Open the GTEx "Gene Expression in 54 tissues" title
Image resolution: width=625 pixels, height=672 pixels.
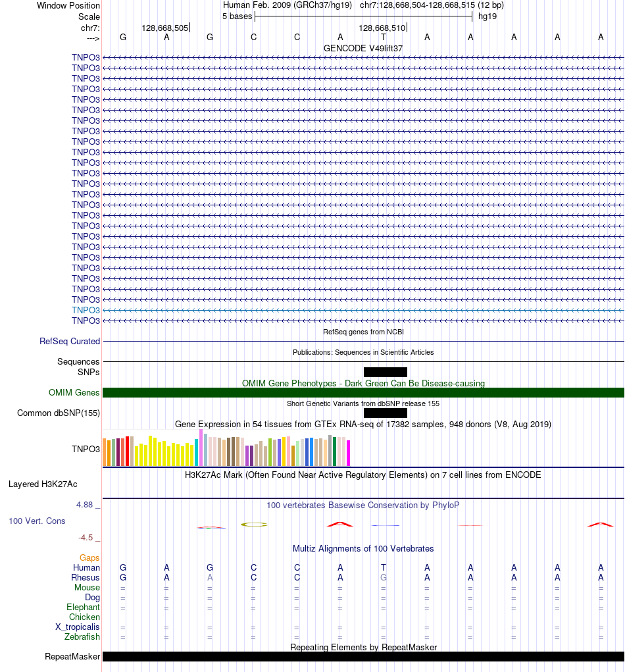[x=363, y=425]
